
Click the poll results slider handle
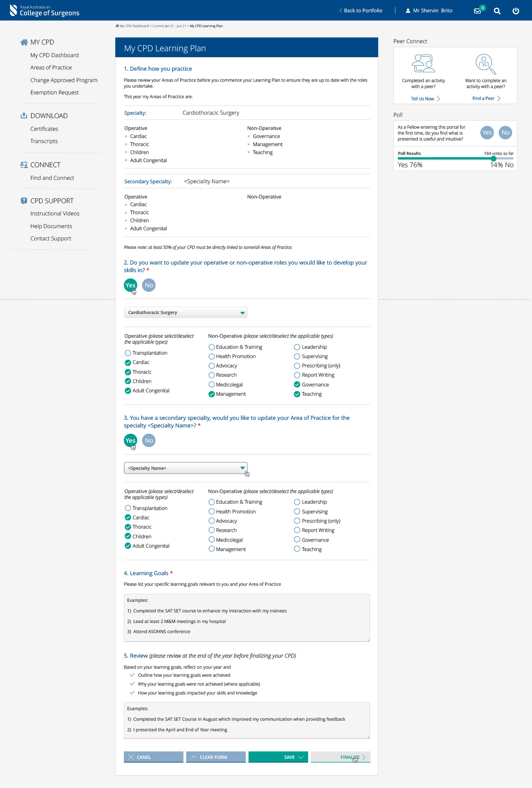coord(494,159)
